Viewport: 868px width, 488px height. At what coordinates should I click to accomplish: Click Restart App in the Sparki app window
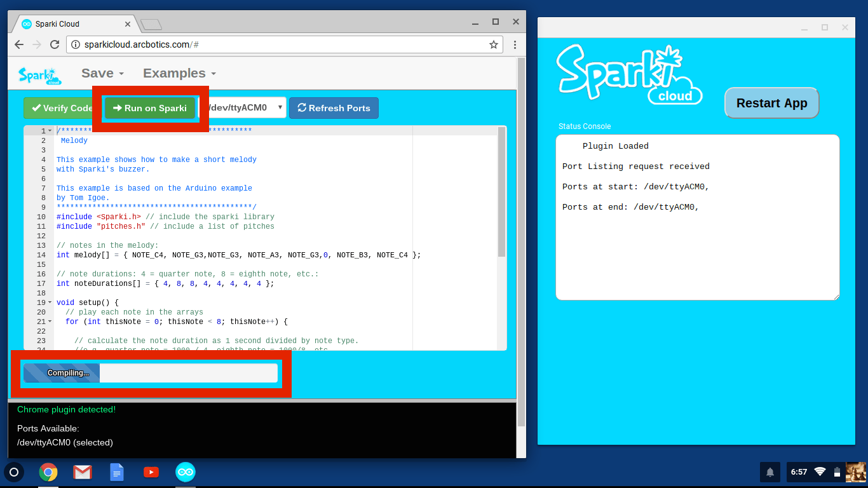pyautogui.click(x=771, y=103)
